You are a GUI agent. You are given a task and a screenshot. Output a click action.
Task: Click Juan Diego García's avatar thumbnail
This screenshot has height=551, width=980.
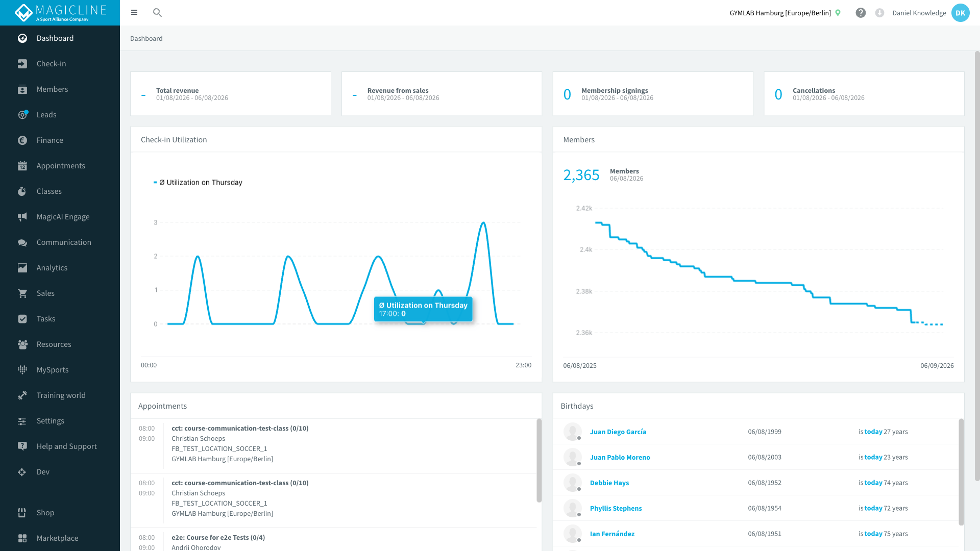tap(573, 432)
